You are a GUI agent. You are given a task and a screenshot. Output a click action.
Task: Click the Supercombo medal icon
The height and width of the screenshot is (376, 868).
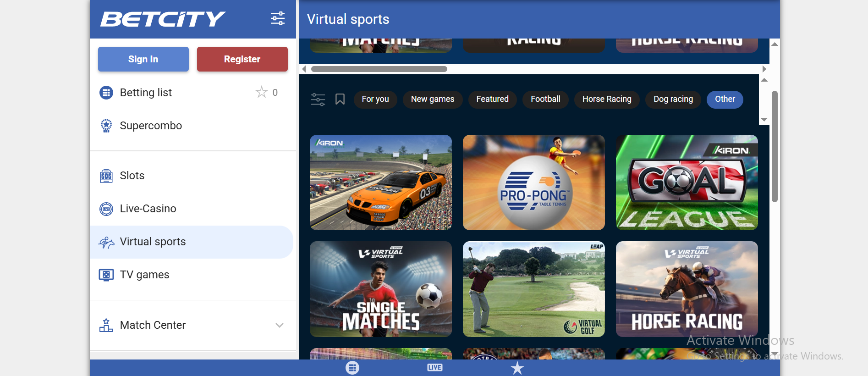point(106,126)
